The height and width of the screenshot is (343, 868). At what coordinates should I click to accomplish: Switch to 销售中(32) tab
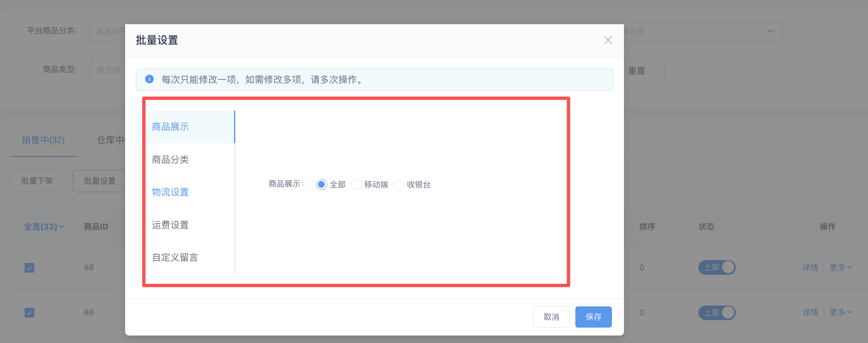point(43,140)
